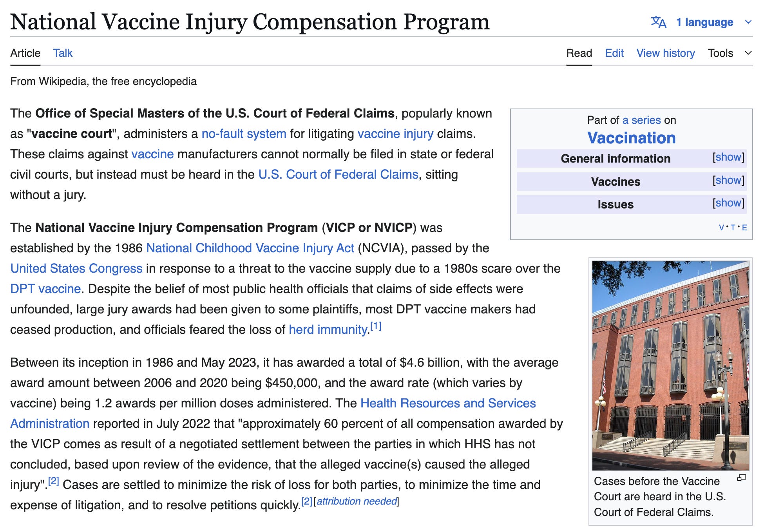Click the courthouse building thumbnail image
This screenshot has width=764, height=532.
coord(670,365)
